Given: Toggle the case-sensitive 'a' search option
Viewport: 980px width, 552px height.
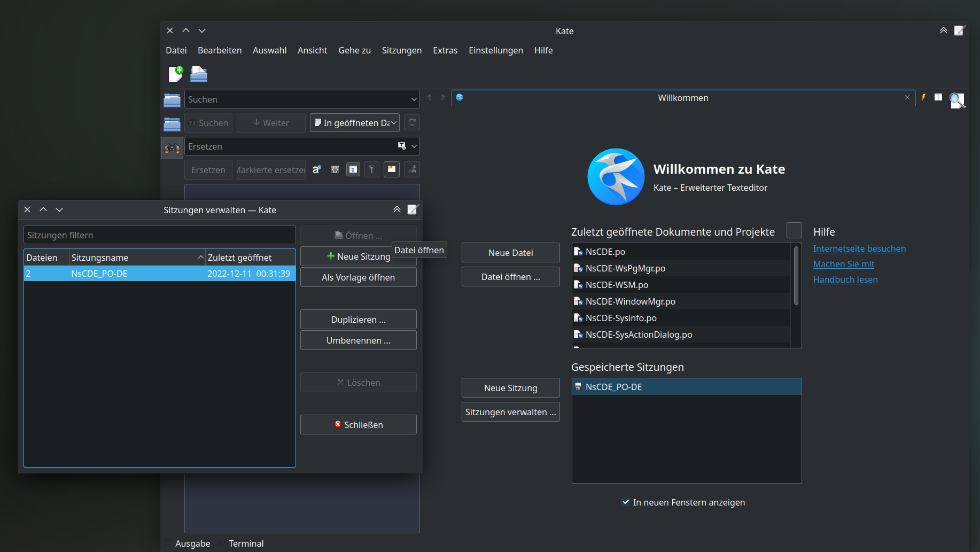Looking at the screenshot, I should point(317,169).
